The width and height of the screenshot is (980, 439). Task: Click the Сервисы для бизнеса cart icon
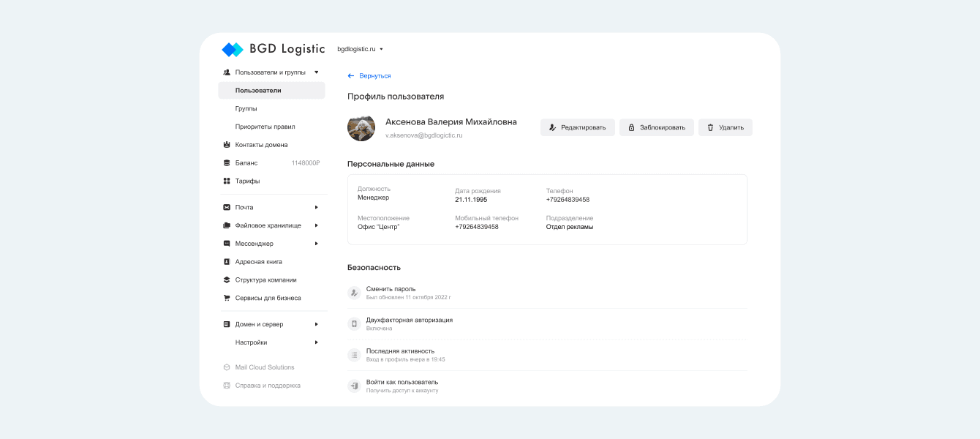[227, 299]
